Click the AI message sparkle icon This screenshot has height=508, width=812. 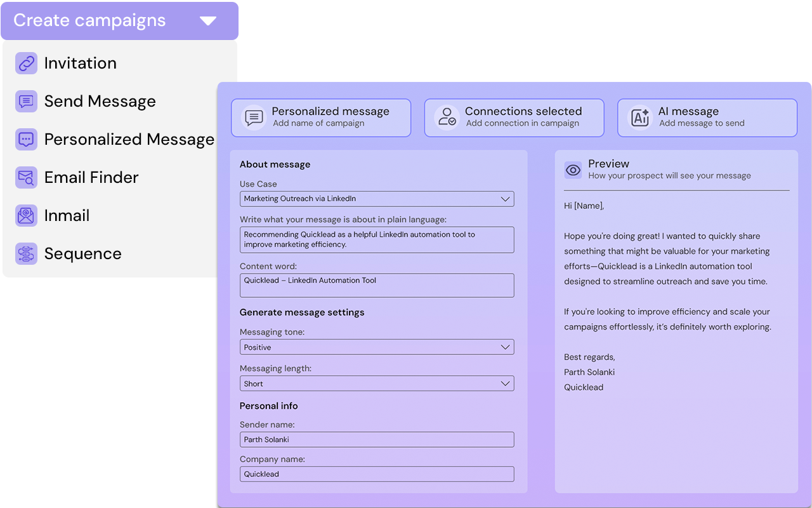pos(640,117)
